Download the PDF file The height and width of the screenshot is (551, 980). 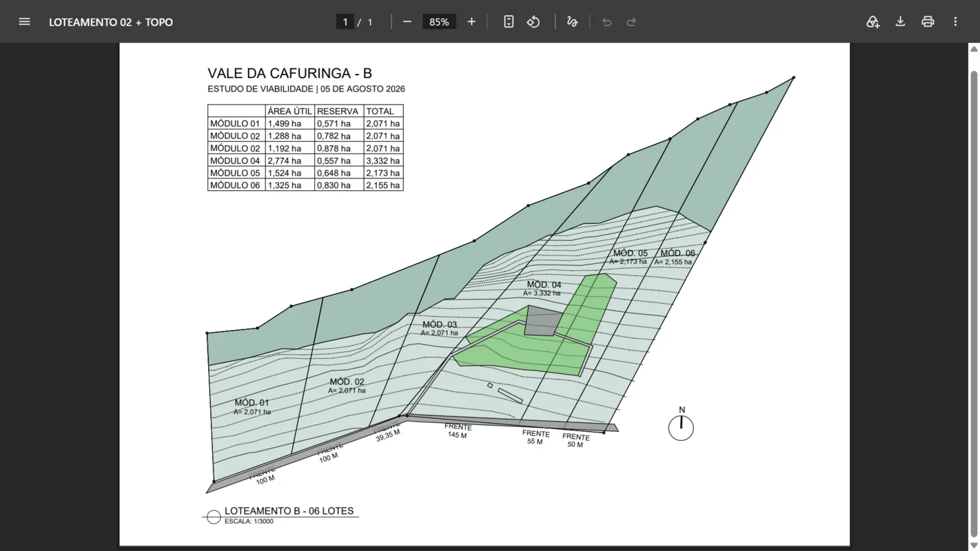click(x=900, y=21)
